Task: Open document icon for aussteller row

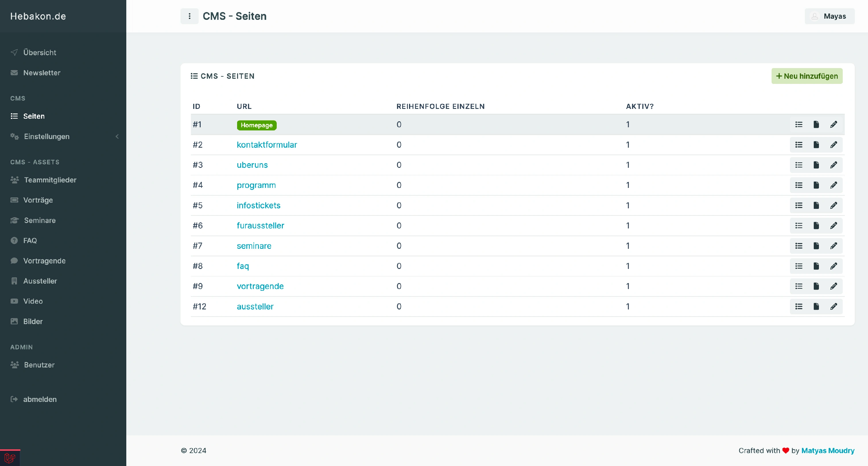Action: tap(816, 307)
